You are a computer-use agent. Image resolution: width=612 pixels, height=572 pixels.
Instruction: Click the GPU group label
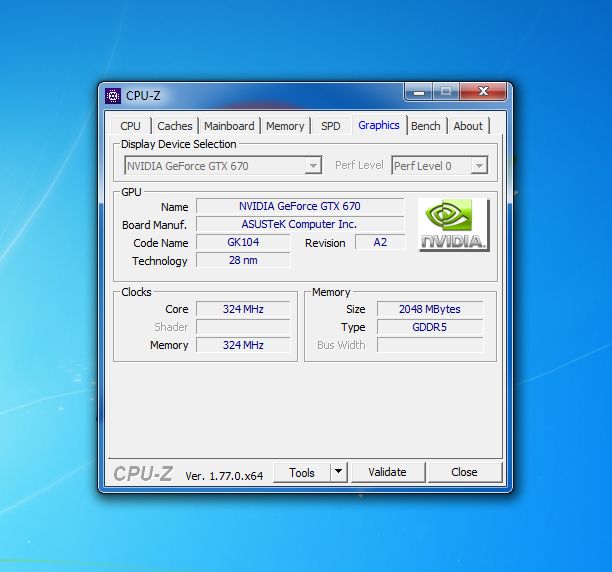[x=131, y=192]
